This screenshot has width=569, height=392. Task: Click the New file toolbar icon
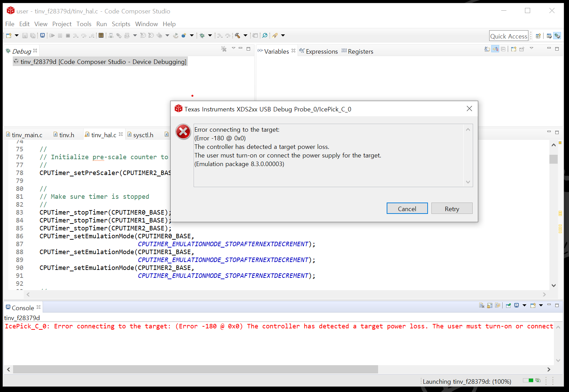(x=9, y=35)
